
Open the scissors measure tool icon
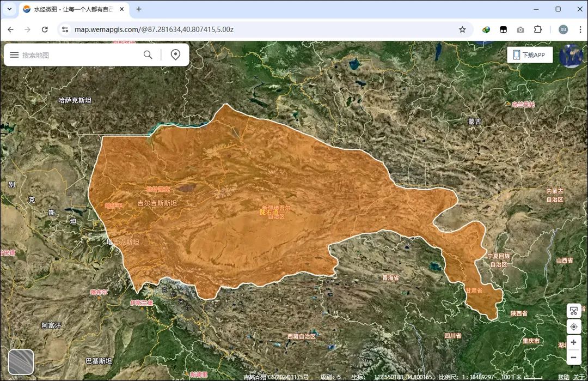pyautogui.click(x=573, y=311)
